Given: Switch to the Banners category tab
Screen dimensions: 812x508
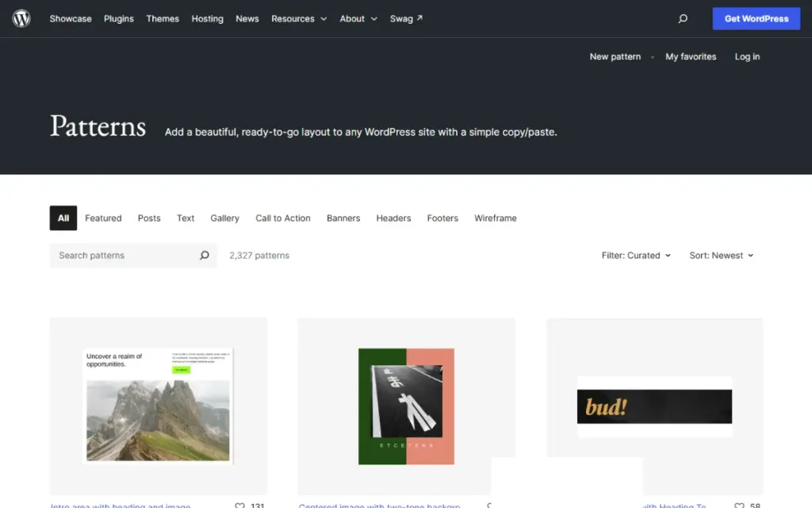Looking at the screenshot, I should point(343,217).
